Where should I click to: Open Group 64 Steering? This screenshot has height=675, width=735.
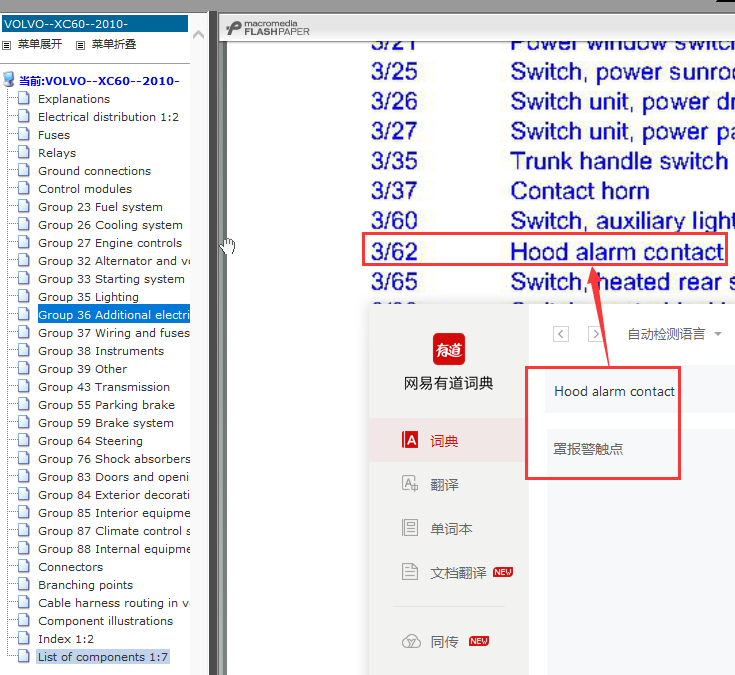(x=90, y=441)
